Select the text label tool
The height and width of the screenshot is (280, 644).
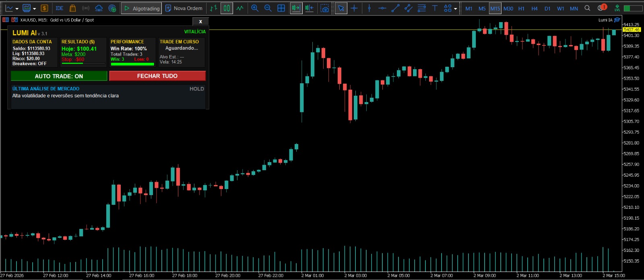(x=435, y=8)
